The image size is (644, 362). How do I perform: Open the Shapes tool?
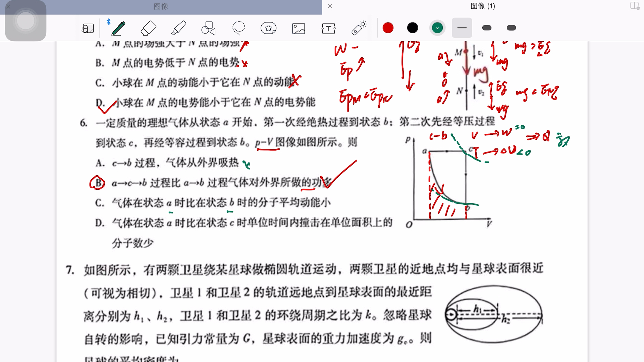208,28
